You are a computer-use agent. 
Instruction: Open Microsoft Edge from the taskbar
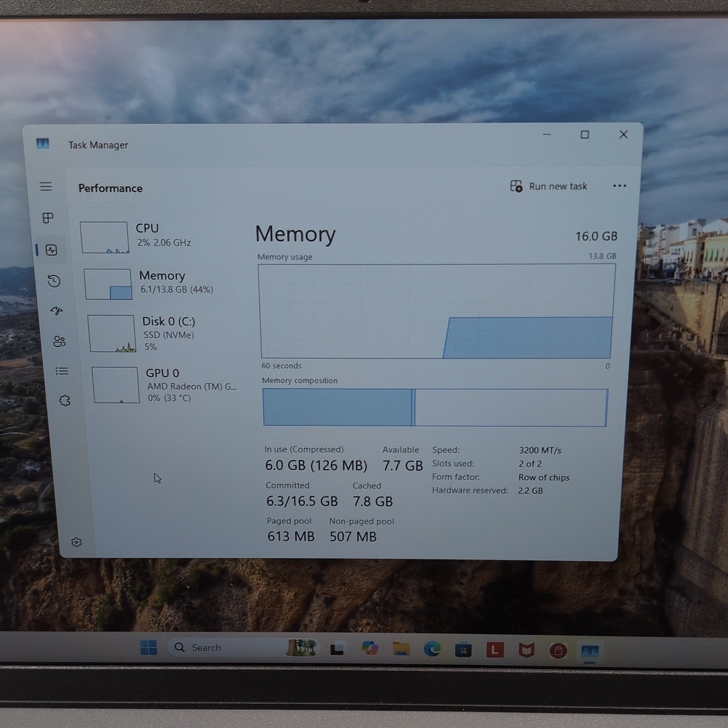click(432, 649)
